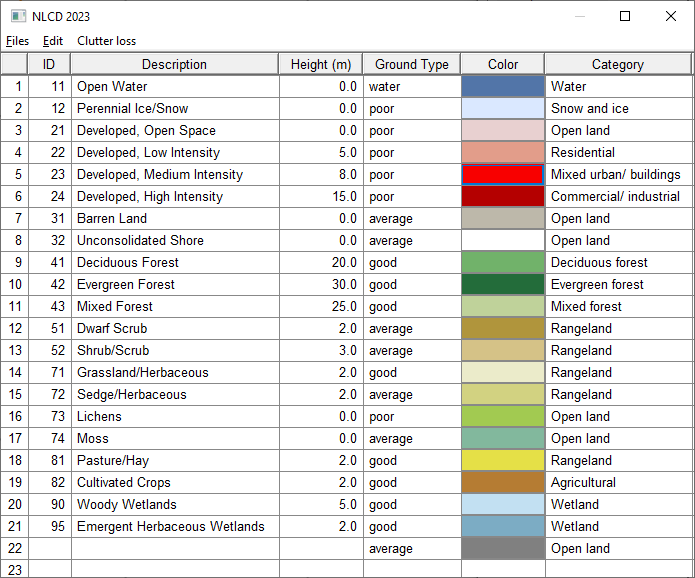Click the Description cell reading Shrub/Scrub
The image size is (695, 578).
[x=174, y=350]
